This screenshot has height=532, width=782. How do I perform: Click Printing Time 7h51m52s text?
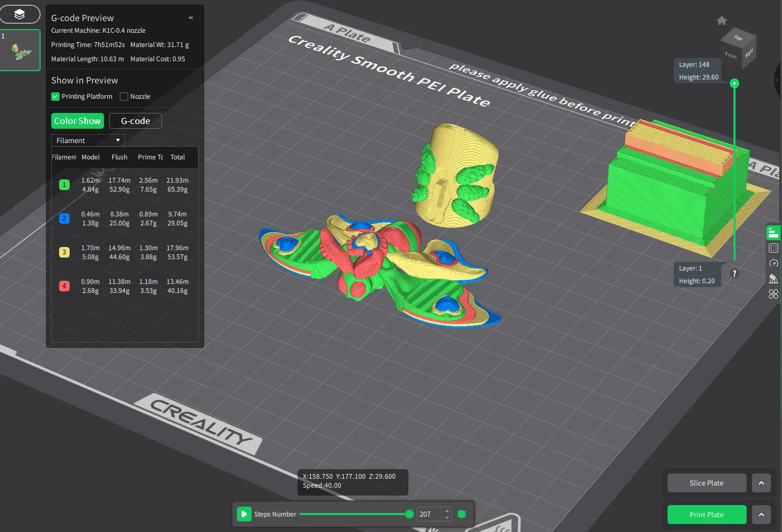point(88,45)
